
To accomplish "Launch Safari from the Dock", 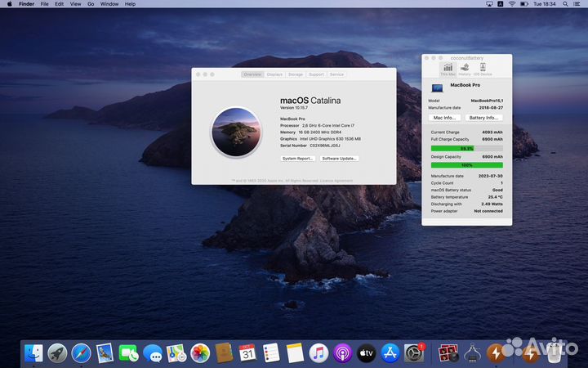I will [81, 353].
